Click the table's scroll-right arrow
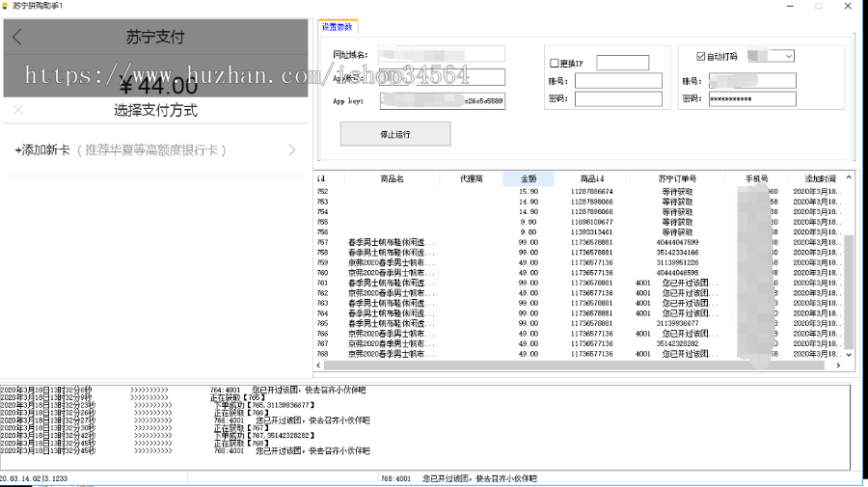This screenshot has width=868, height=487. click(x=838, y=365)
